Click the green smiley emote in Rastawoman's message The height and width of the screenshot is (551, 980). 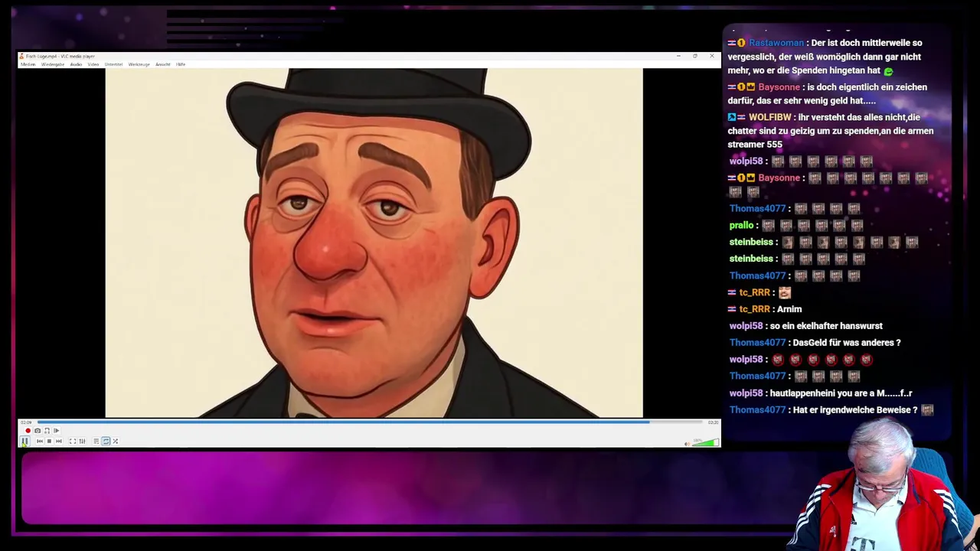[x=888, y=71]
